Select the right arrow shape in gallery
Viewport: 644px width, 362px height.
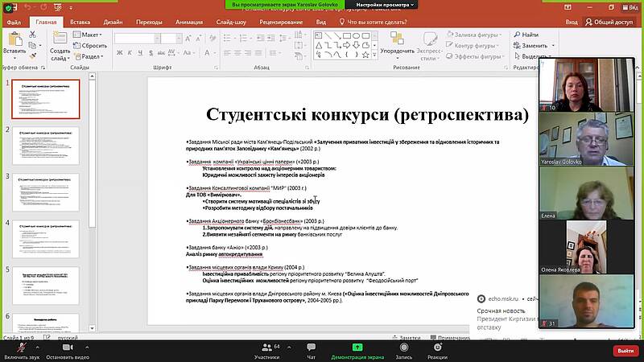[x=347, y=45]
